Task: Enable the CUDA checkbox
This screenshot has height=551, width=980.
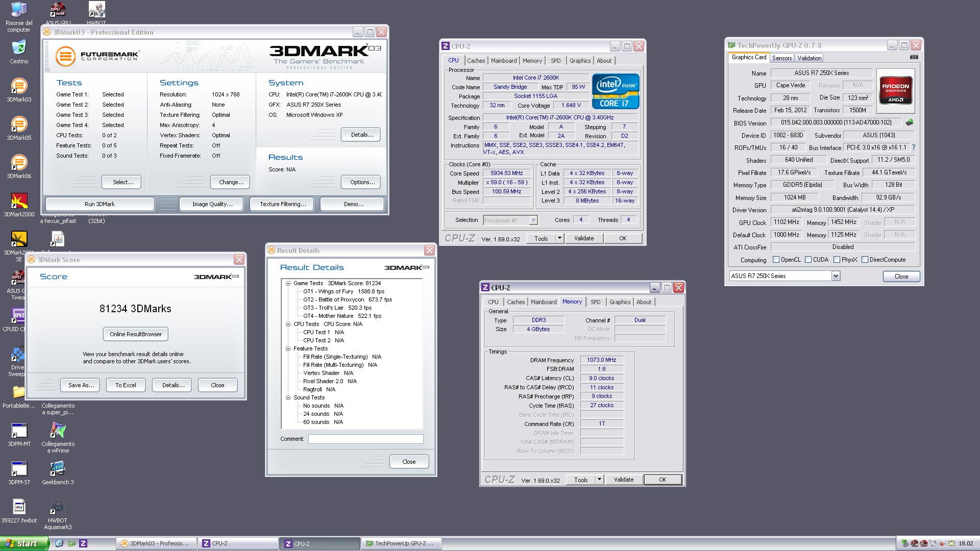Action: (x=808, y=260)
